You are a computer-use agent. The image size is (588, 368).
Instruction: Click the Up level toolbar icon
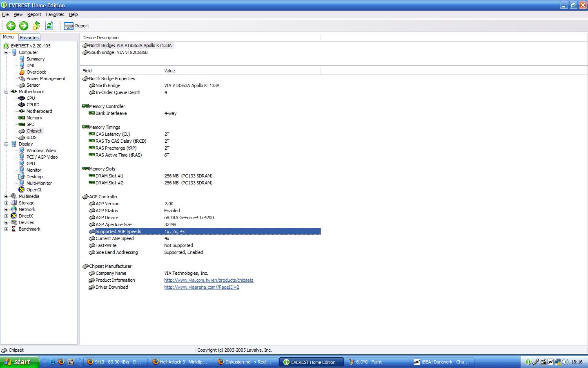click(36, 26)
